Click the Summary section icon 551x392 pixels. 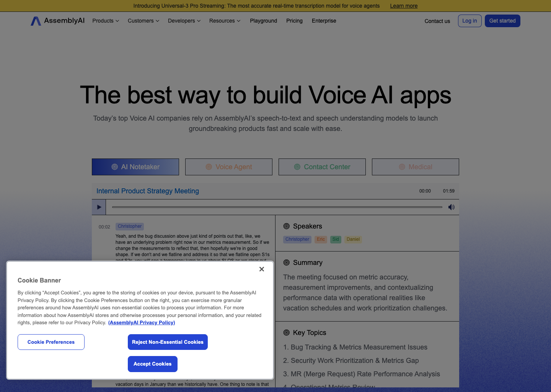click(286, 262)
